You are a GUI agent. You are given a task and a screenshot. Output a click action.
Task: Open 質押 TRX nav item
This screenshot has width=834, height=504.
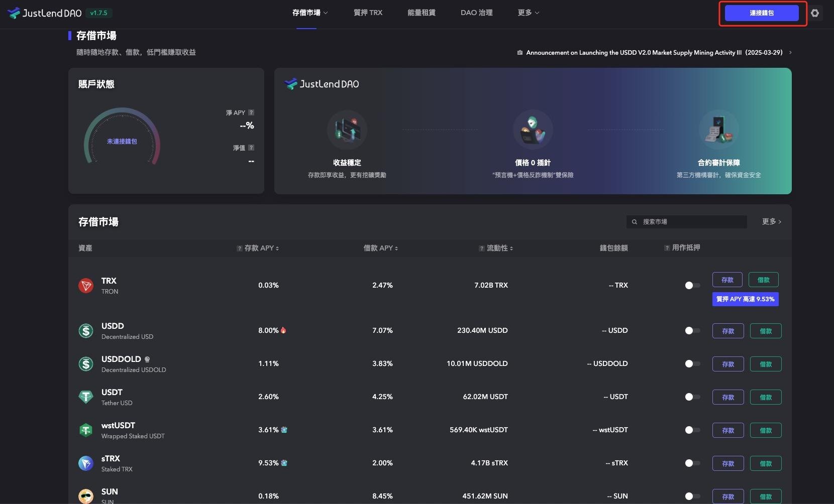(368, 13)
